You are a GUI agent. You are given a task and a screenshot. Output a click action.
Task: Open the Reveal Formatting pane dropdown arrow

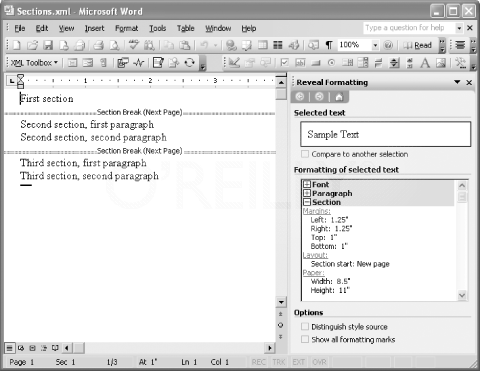[x=457, y=82]
